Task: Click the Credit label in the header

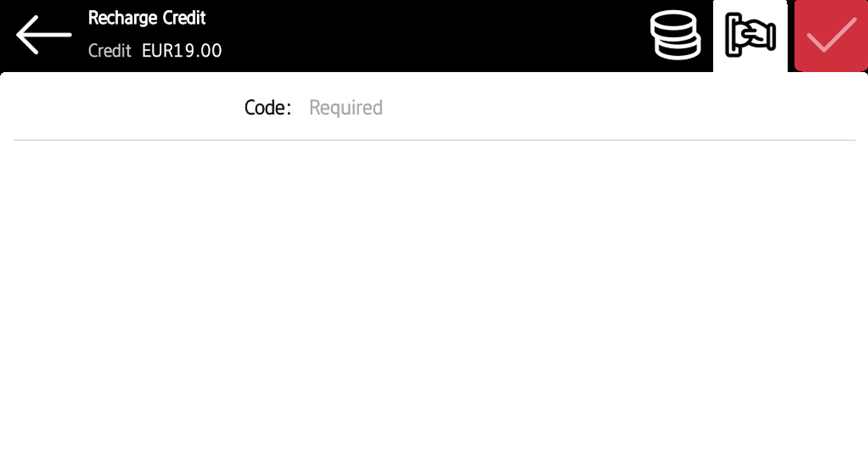Action: [109, 51]
